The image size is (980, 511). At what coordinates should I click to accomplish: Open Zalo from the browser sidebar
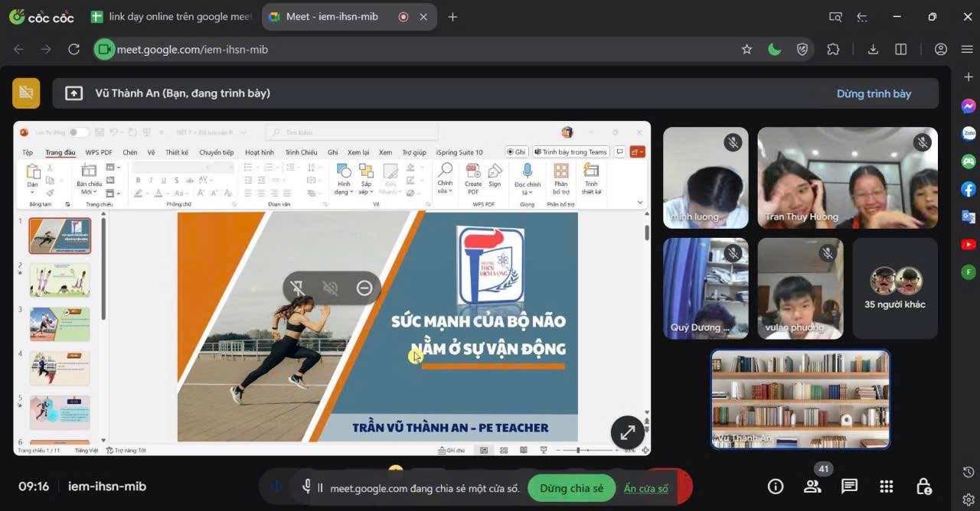click(969, 134)
